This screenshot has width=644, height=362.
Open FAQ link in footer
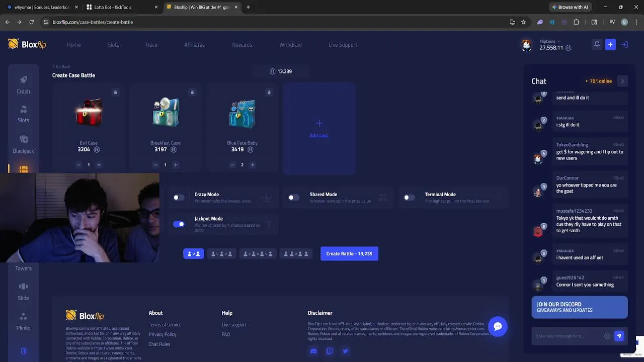[x=226, y=334]
